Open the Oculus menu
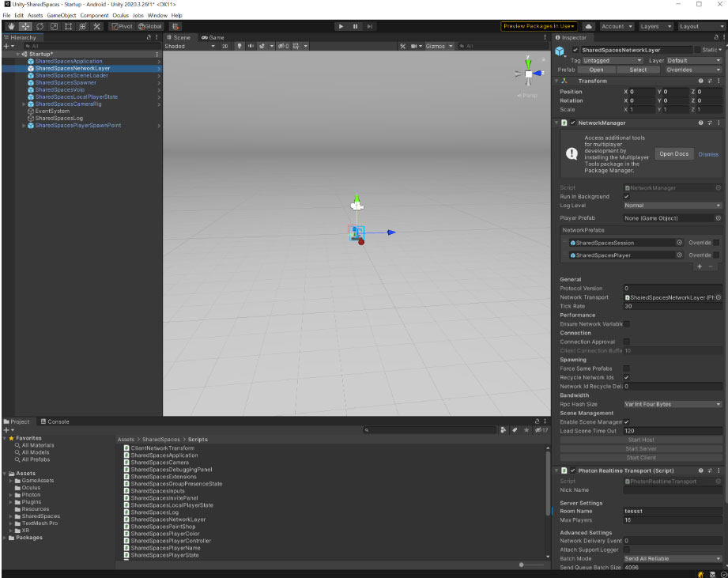Image resolution: width=728 pixels, height=578 pixels. point(120,15)
